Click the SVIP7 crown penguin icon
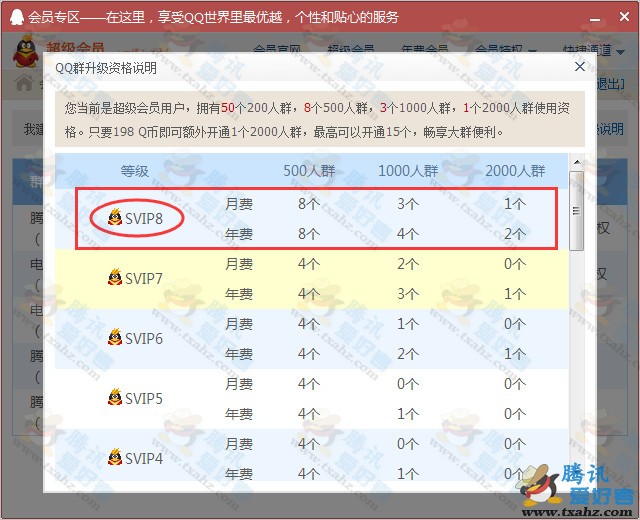Screen dimensions: 640x520 115,277
